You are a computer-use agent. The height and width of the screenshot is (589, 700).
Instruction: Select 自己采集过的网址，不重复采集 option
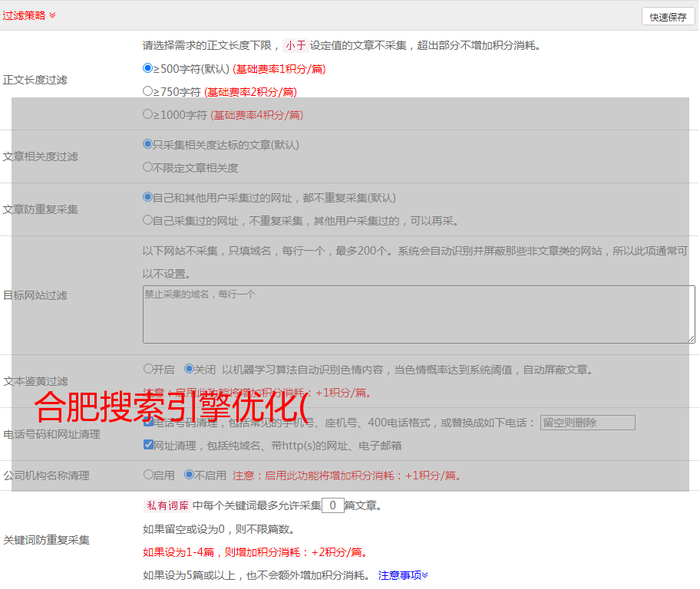click(x=148, y=220)
